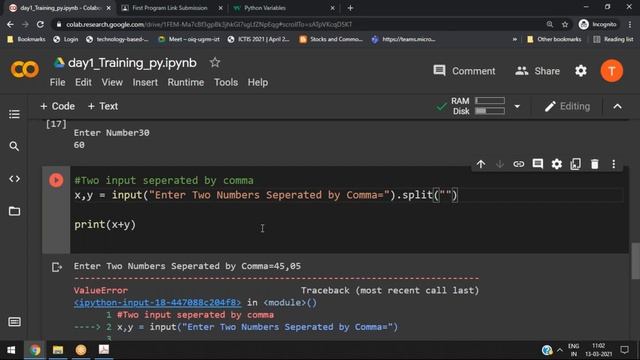640x360 pixels.
Task: Open the Comment panel
Action: (x=464, y=71)
